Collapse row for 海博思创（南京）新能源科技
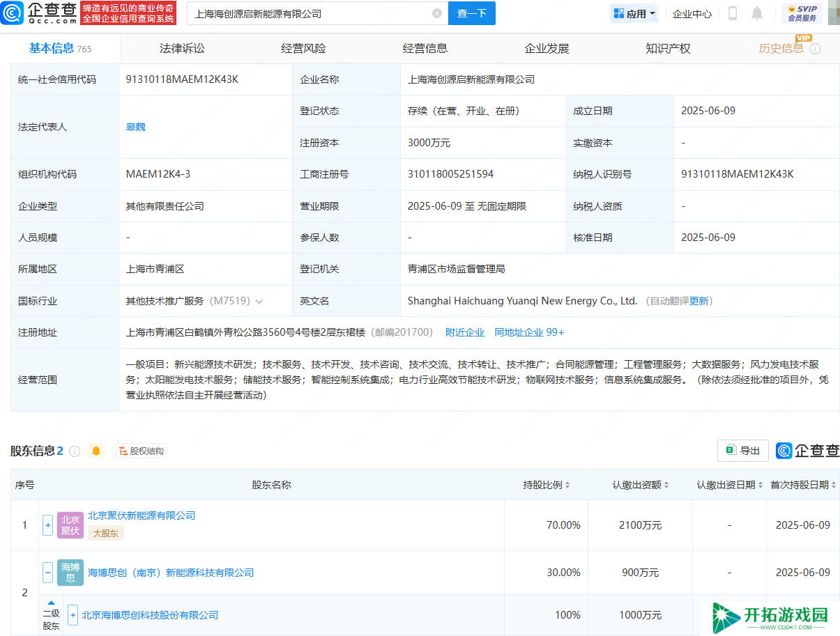The height and width of the screenshot is (636, 840). [x=47, y=573]
